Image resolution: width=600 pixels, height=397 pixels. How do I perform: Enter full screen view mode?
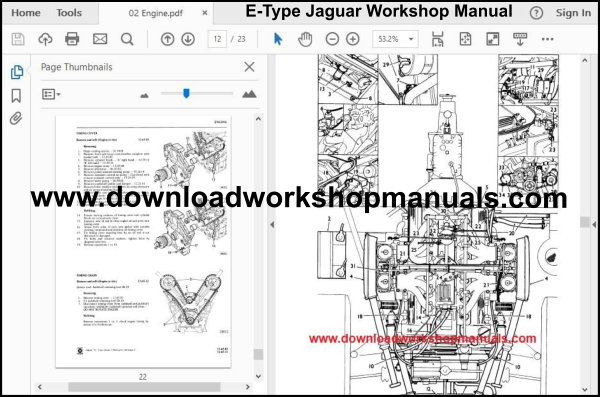(x=492, y=39)
